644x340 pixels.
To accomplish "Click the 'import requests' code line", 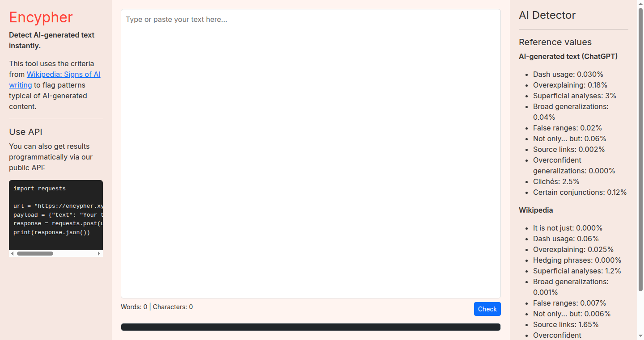I will [x=39, y=189].
